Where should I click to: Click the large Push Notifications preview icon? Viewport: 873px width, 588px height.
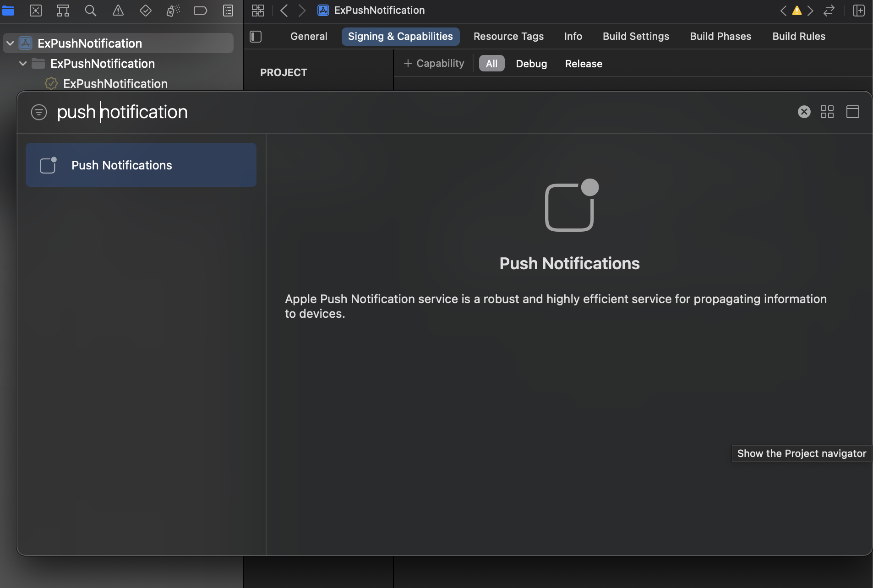[x=572, y=205]
